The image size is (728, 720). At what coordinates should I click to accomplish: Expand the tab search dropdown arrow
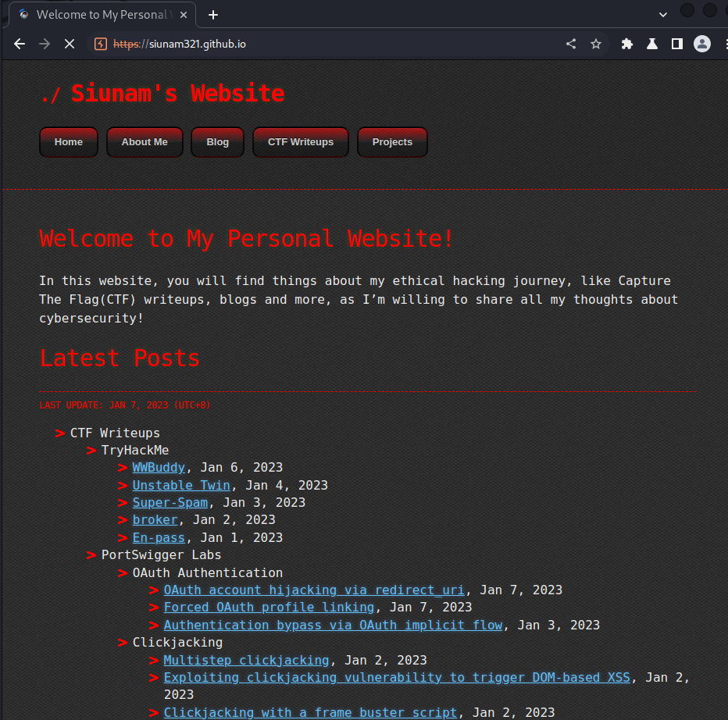663,15
